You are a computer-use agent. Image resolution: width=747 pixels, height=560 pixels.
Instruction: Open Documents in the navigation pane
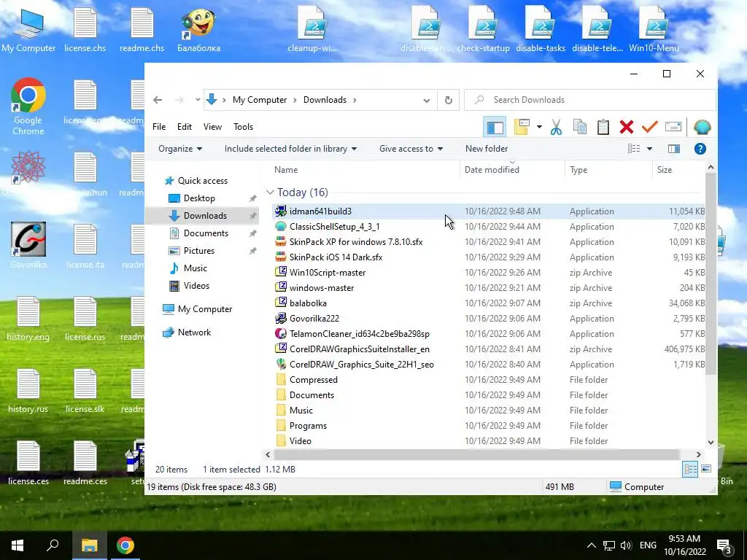[206, 233]
